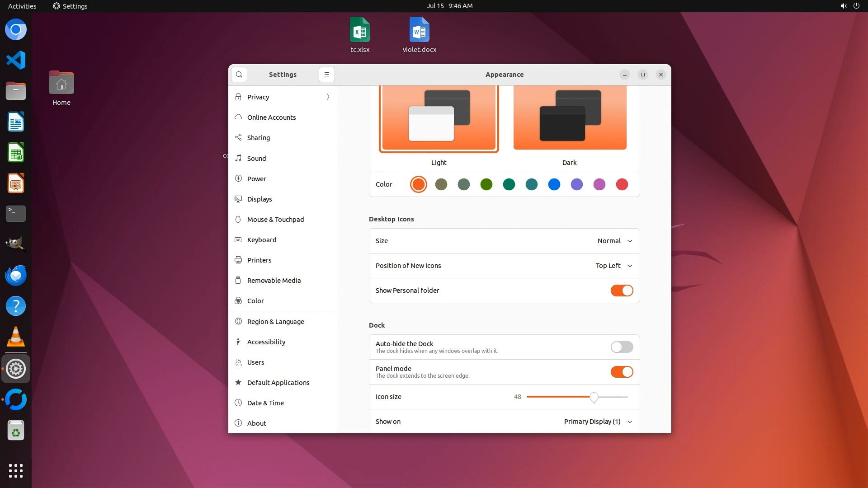Open the Settings hamburger menu

pyautogui.click(x=326, y=75)
